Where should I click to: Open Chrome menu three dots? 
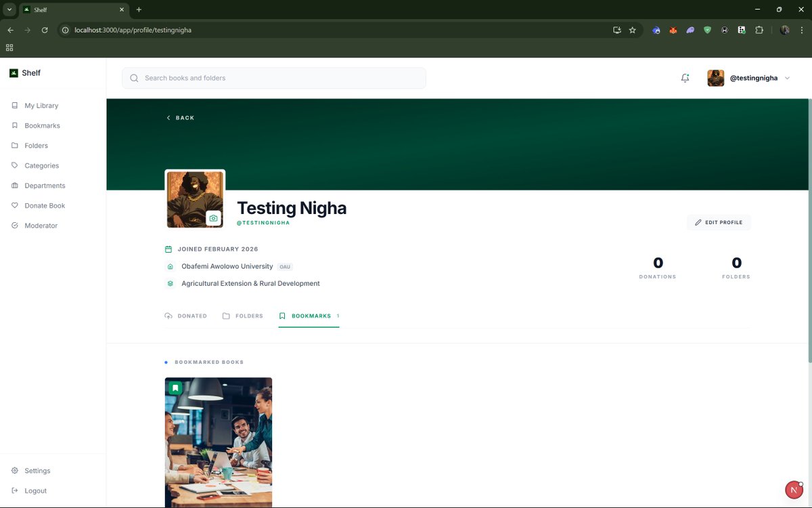pyautogui.click(x=801, y=30)
